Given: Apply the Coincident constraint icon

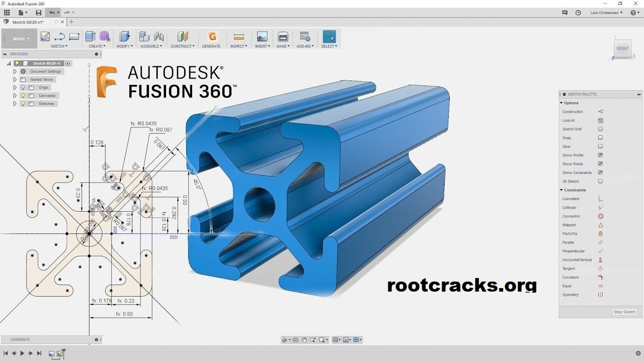Looking at the screenshot, I should point(600,199).
